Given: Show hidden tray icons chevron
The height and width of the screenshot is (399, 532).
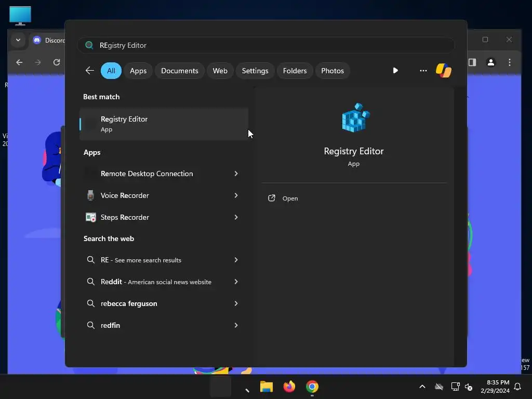Looking at the screenshot, I should [x=422, y=387].
